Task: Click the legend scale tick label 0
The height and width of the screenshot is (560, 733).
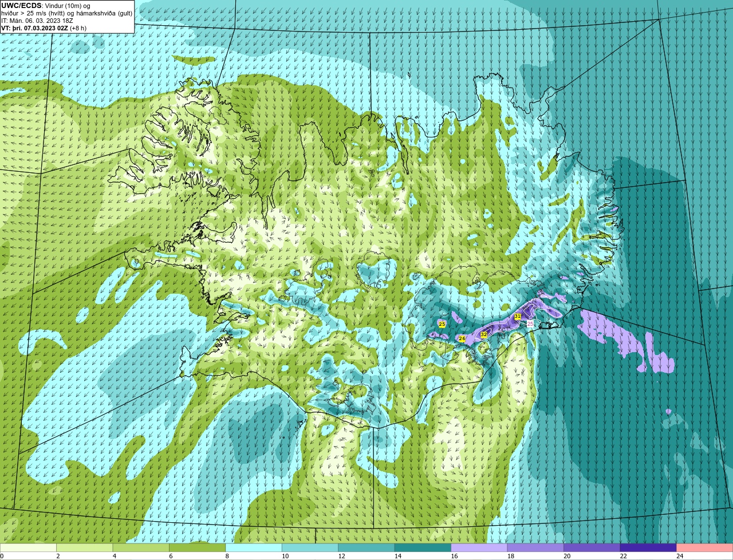Action: click(x=2, y=556)
